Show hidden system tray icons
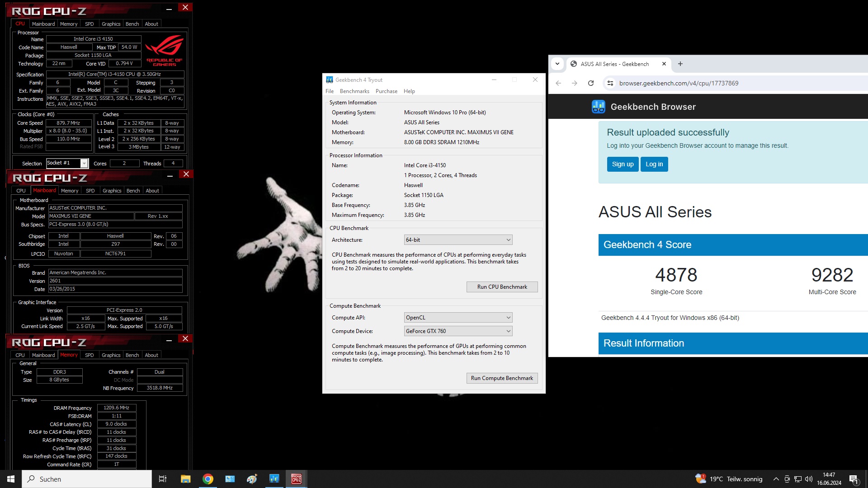The image size is (868, 488). (x=776, y=479)
